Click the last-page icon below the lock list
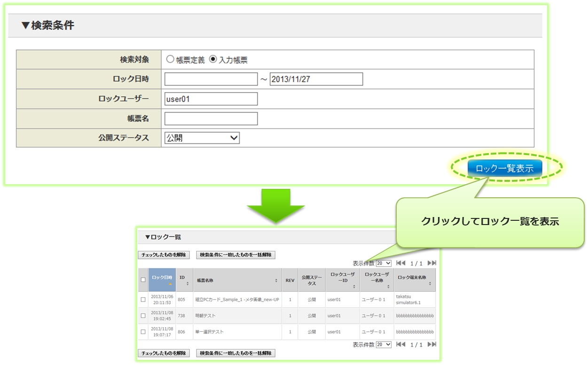This screenshot has height=365, width=588. point(431,344)
